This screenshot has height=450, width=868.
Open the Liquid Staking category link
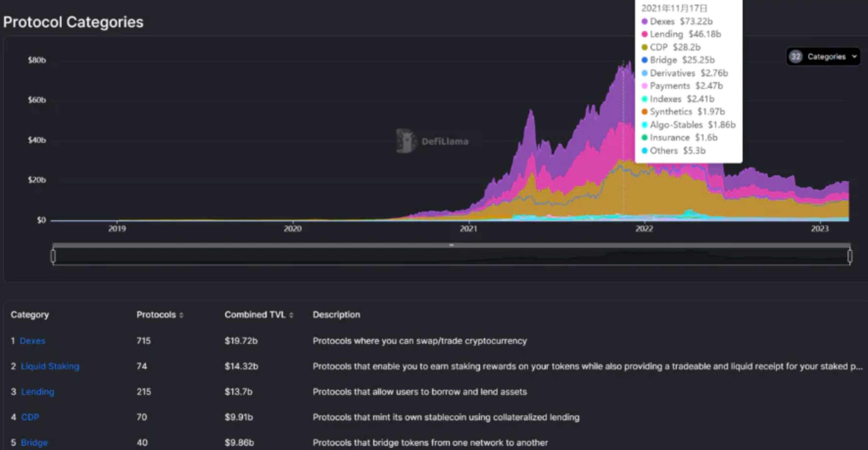tap(50, 366)
